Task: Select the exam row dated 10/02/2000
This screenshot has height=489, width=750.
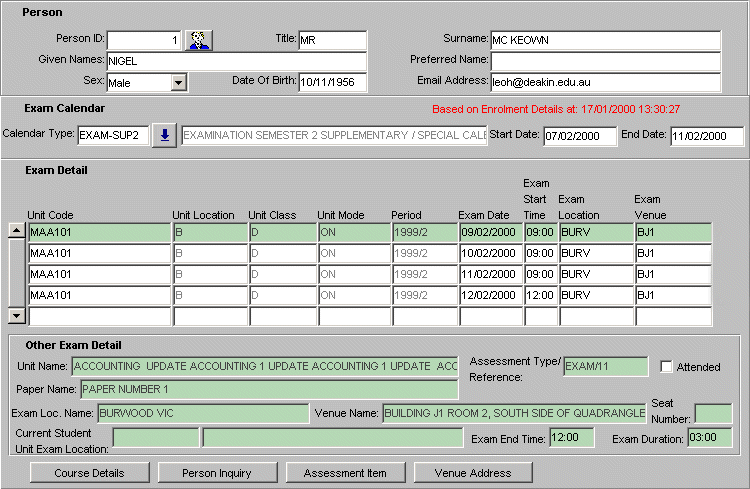Action: tap(489, 254)
